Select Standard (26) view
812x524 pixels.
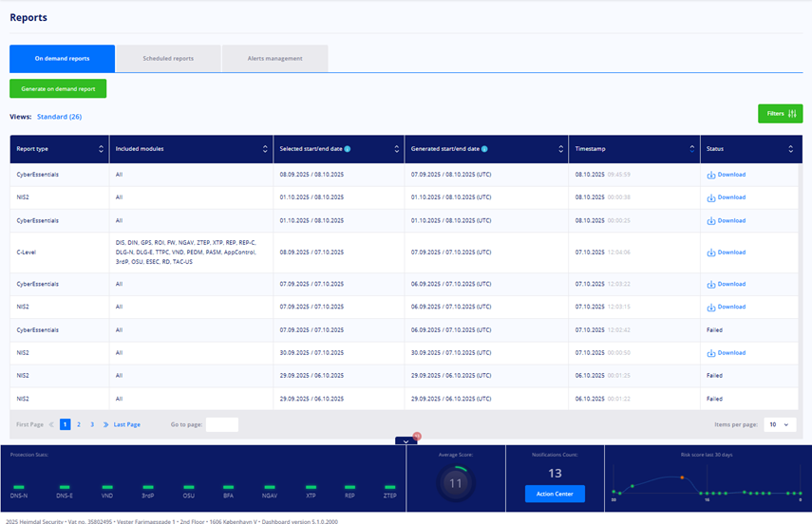59,117
